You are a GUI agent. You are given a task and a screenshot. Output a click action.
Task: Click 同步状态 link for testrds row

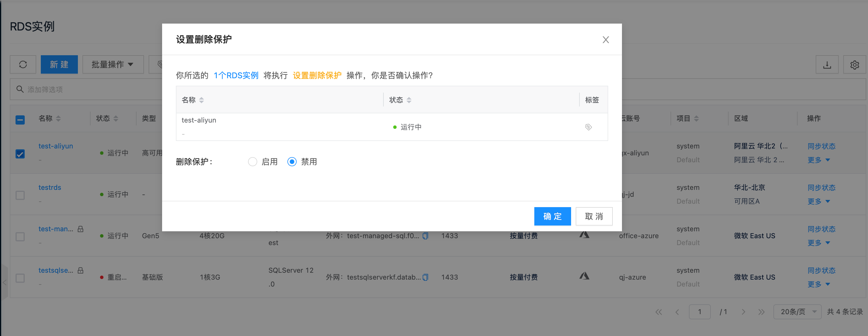pos(821,188)
